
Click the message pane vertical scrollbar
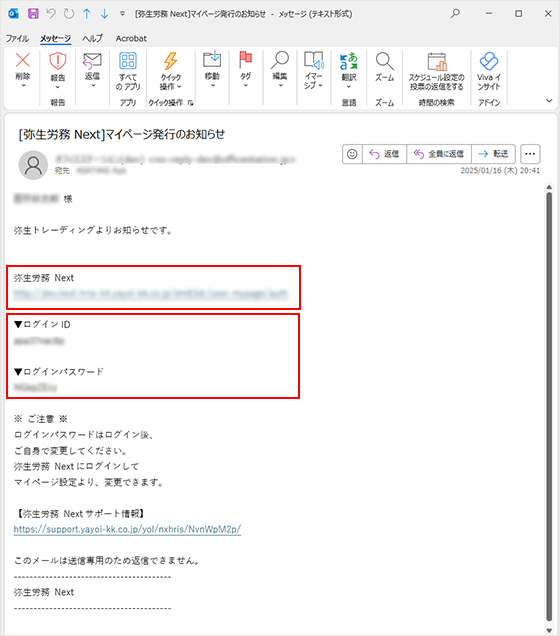click(549, 406)
